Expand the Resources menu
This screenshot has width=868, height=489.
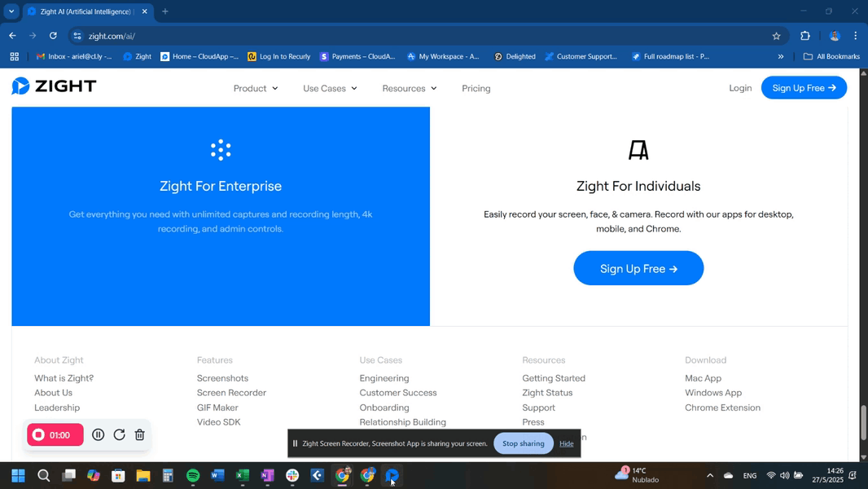point(410,88)
